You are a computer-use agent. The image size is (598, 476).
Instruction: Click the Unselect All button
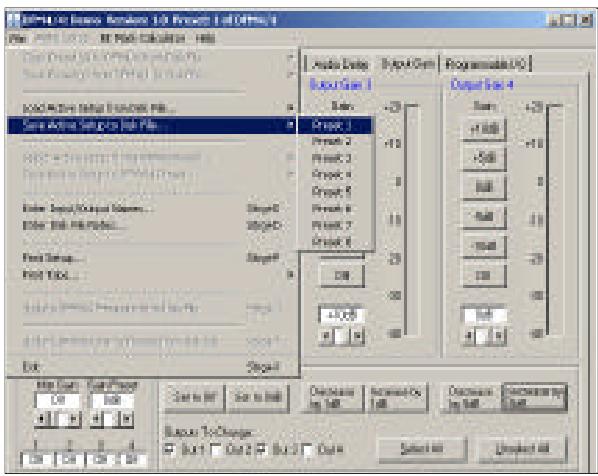(x=522, y=449)
